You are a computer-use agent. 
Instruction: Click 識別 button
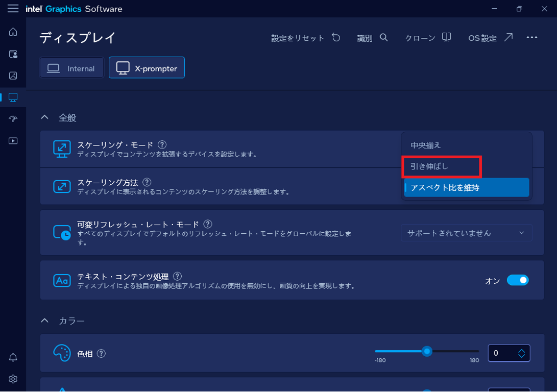[x=372, y=38]
